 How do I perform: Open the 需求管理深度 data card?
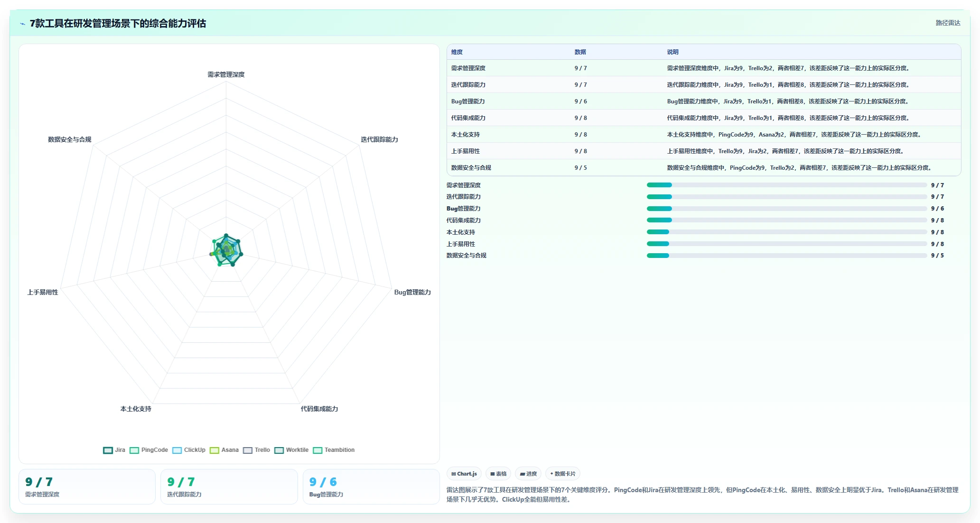click(87, 486)
